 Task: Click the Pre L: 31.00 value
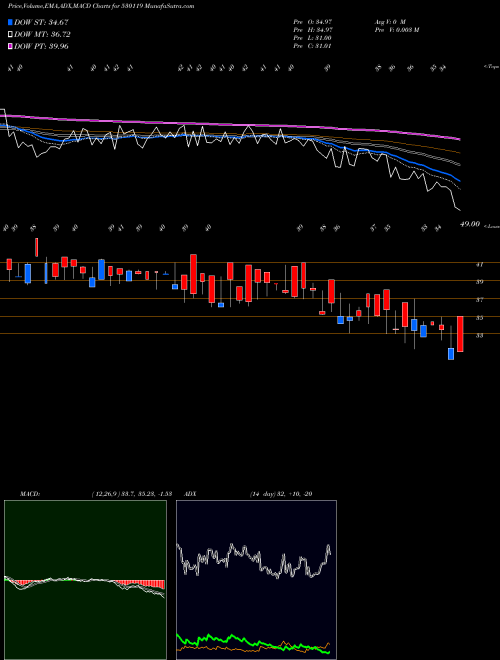tap(313, 37)
